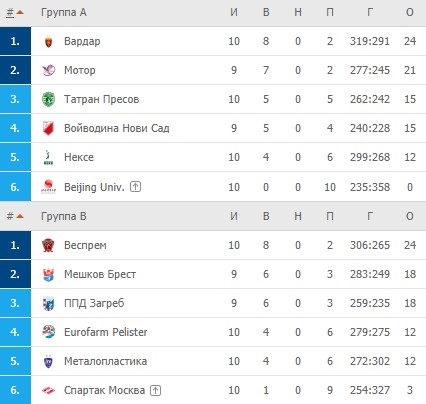Click the Мотор team logo
The height and width of the screenshot is (404, 426).
pyautogui.click(x=48, y=70)
